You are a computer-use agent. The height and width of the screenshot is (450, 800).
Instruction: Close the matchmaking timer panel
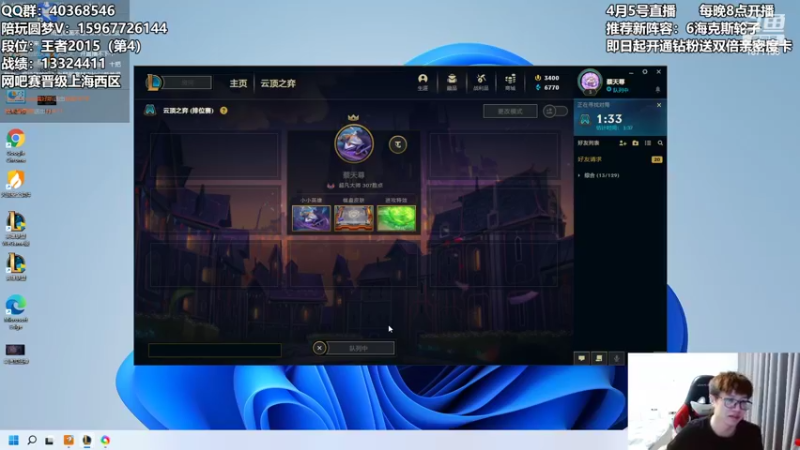point(659,105)
